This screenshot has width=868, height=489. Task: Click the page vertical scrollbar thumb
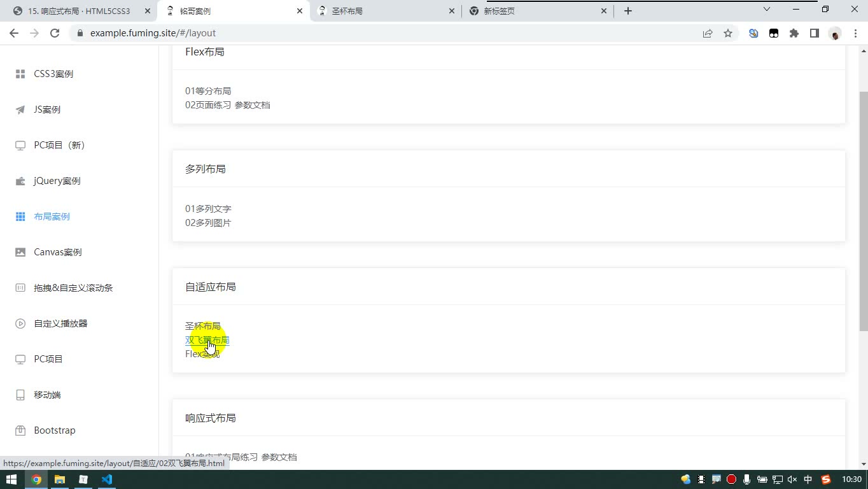[x=864, y=211]
